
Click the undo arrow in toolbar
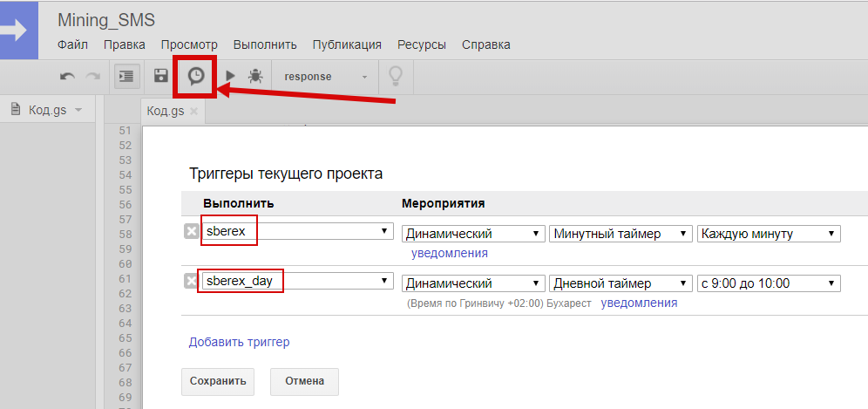pos(67,77)
